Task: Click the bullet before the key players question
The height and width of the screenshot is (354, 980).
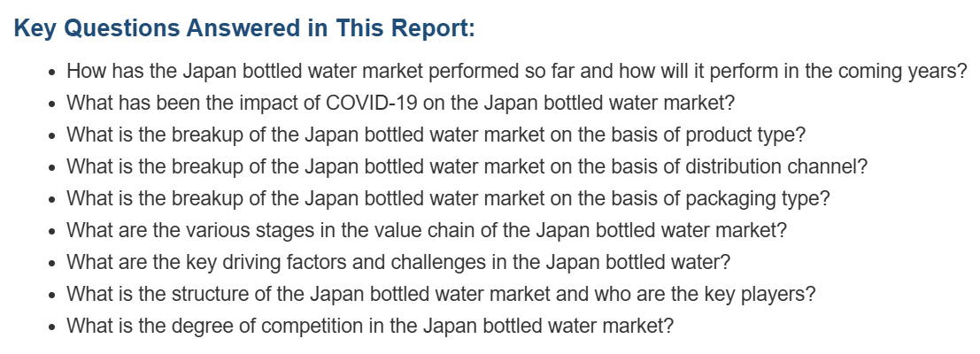Action: click(x=53, y=296)
